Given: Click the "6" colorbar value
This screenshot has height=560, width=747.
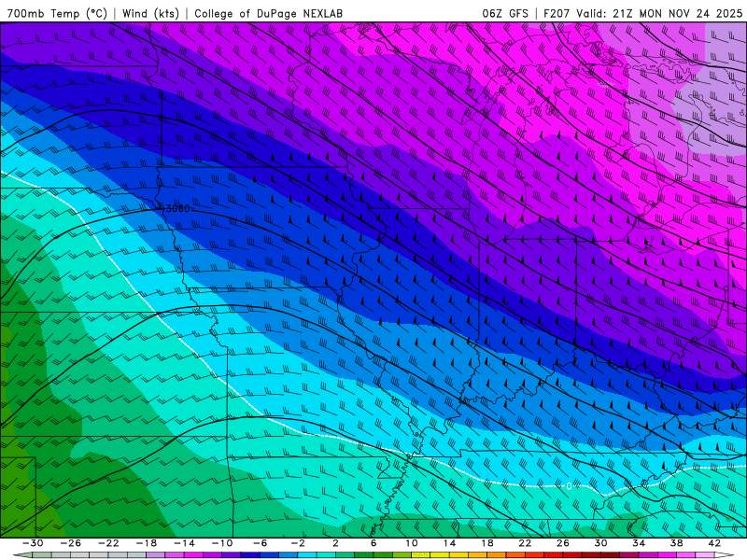Looking at the screenshot, I should (373, 543).
